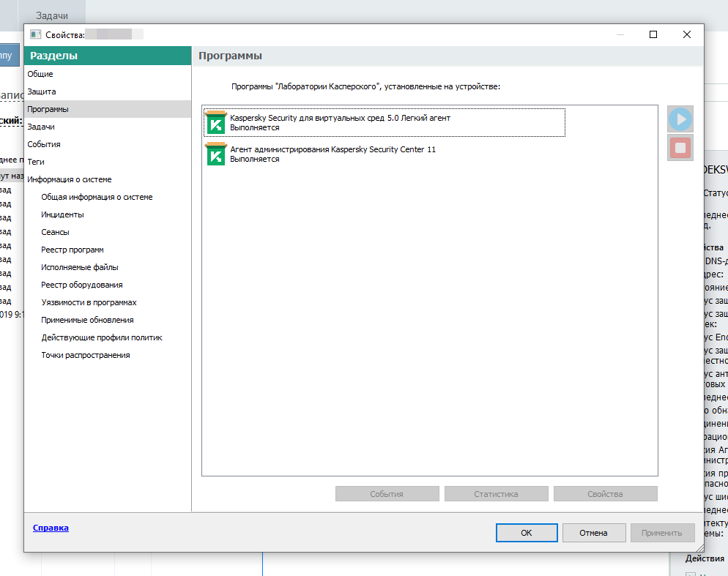Open the Справка help link
The width and height of the screenshot is (728, 576).
pyautogui.click(x=51, y=528)
